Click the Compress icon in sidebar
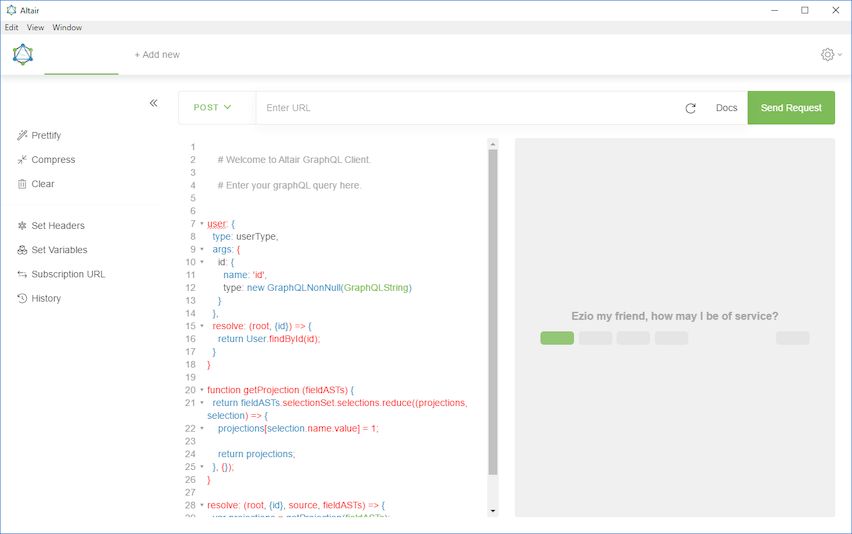Image resolution: width=852 pixels, height=534 pixels. point(22,160)
